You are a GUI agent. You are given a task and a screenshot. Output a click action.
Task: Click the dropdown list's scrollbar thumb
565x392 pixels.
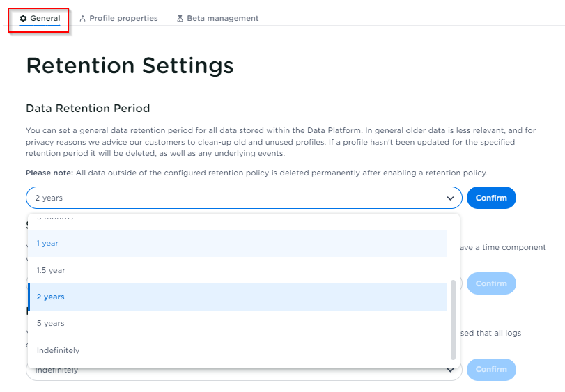tap(454, 319)
